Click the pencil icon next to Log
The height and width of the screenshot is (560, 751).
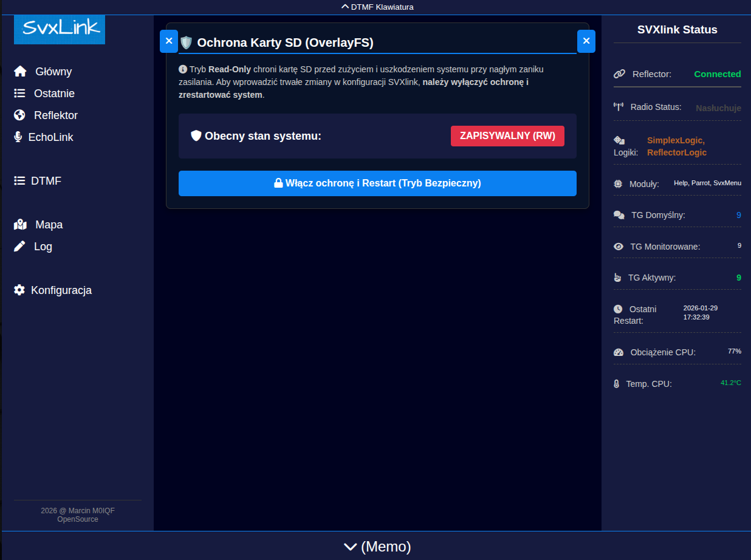point(20,247)
